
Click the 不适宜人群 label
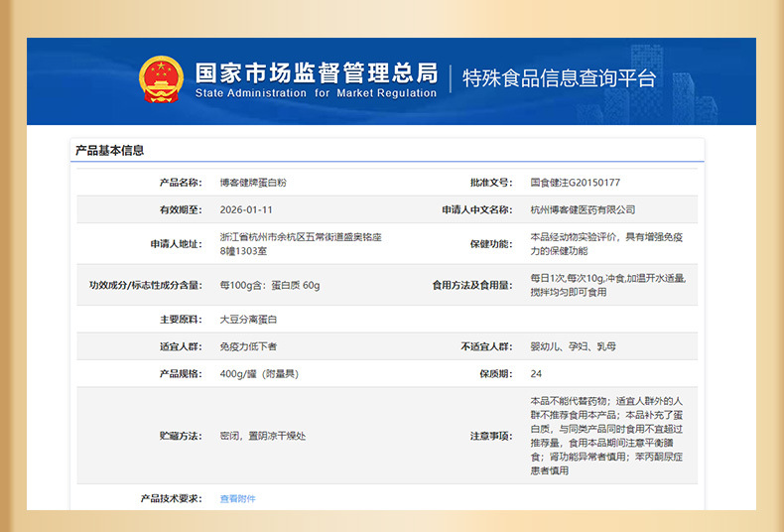coord(486,346)
